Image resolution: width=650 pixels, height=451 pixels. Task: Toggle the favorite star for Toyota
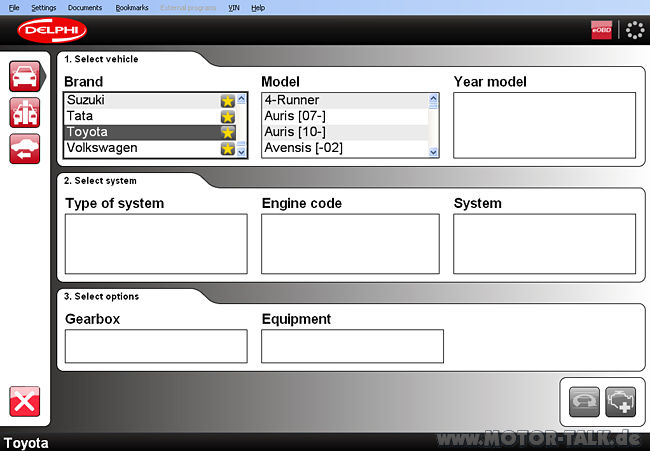[228, 133]
